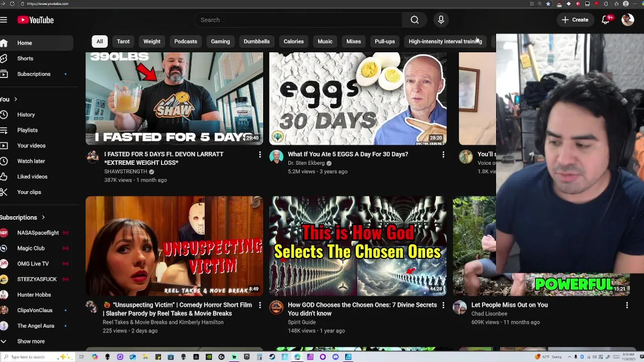Select the Dumbbells filter chip
Image resolution: width=644 pixels, height=362 pixels.
tap(257, 42)
